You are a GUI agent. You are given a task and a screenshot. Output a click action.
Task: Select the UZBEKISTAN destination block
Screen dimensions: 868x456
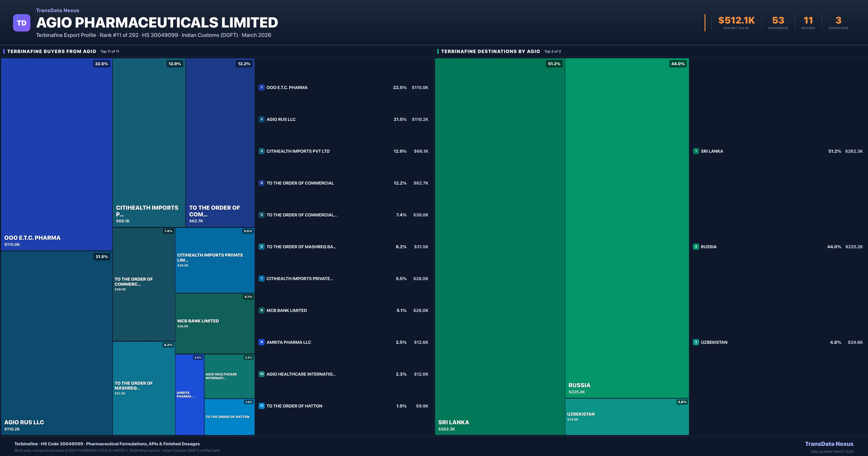click(x=627, y=417)
